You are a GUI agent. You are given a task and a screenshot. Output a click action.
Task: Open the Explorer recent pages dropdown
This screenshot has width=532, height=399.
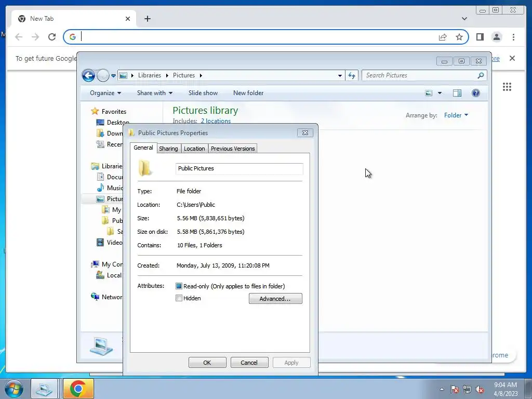pyautogui.click(x=113, y=76)
